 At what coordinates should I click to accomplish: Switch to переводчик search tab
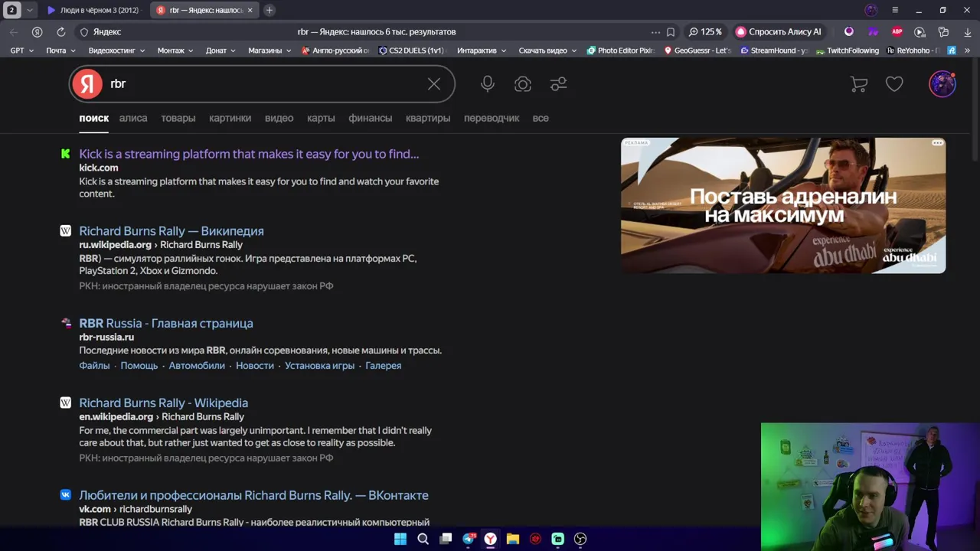tap(492, 119)
